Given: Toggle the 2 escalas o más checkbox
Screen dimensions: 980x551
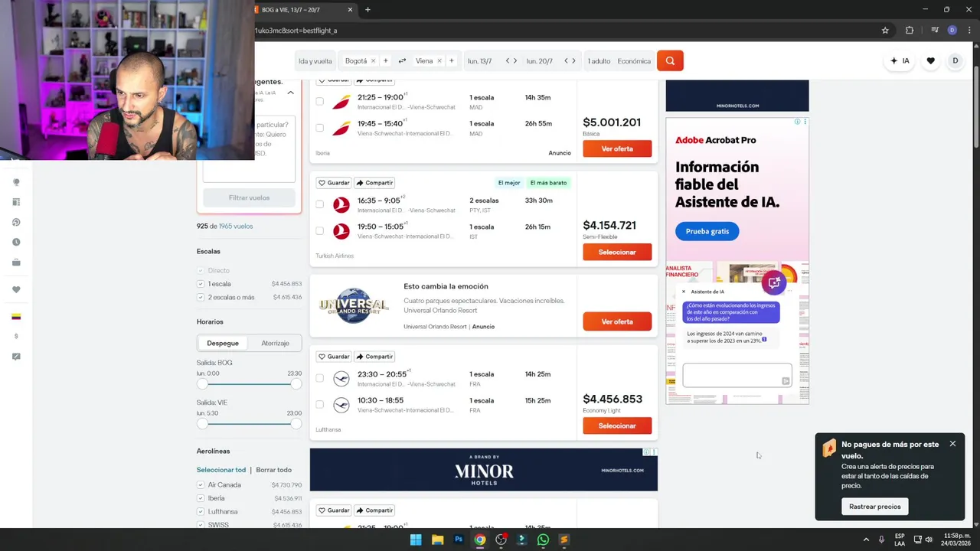Looking at the screenshot, I should click(201, 297).
